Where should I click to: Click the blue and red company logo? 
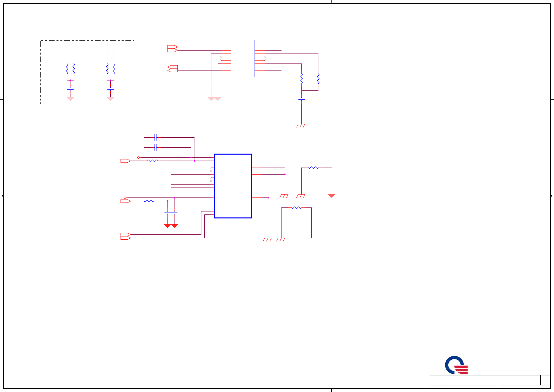coord(456,365)
